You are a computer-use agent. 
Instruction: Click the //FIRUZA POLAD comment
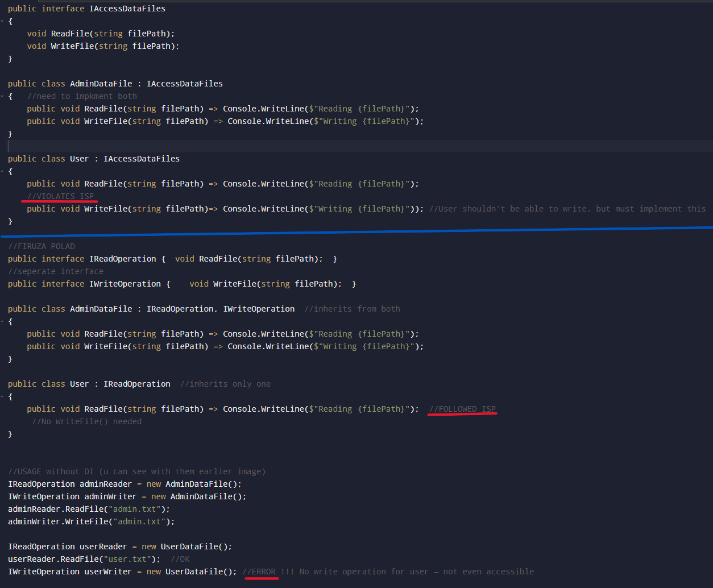tap(41, 246)
